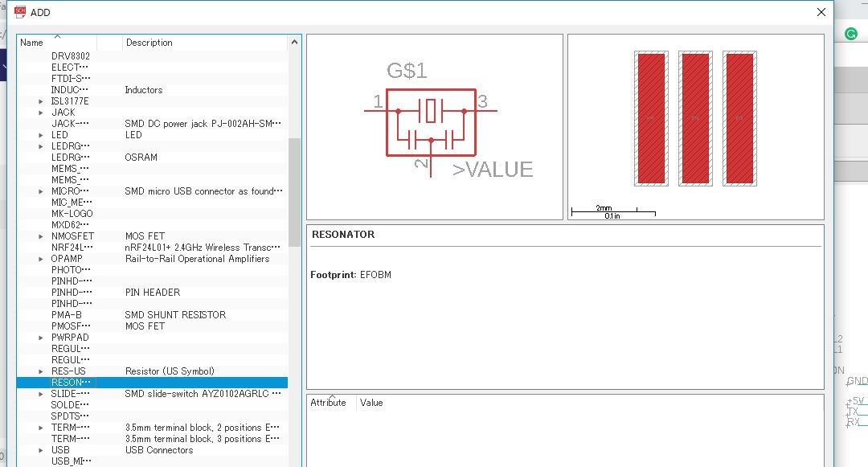The width and height of the screenshot is (868, 467).
Task: Click the green Grammarly icon in background window
Action: click(x=851, y=35)
